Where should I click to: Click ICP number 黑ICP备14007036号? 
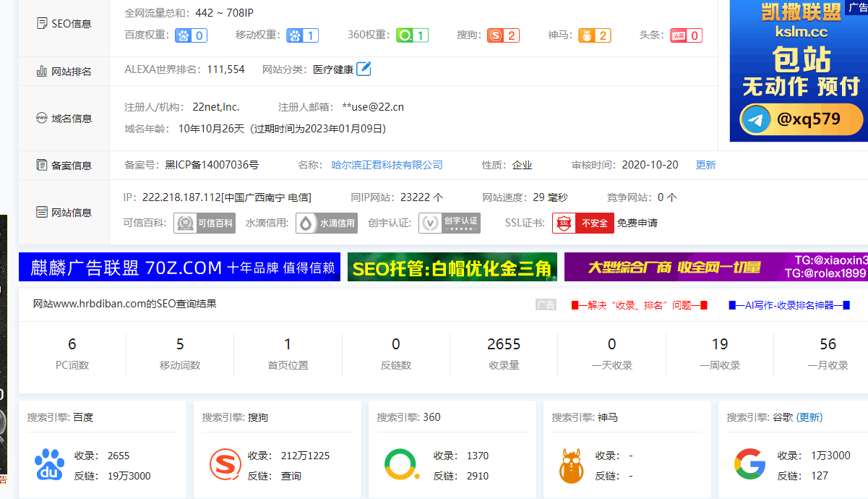[212, 165]
